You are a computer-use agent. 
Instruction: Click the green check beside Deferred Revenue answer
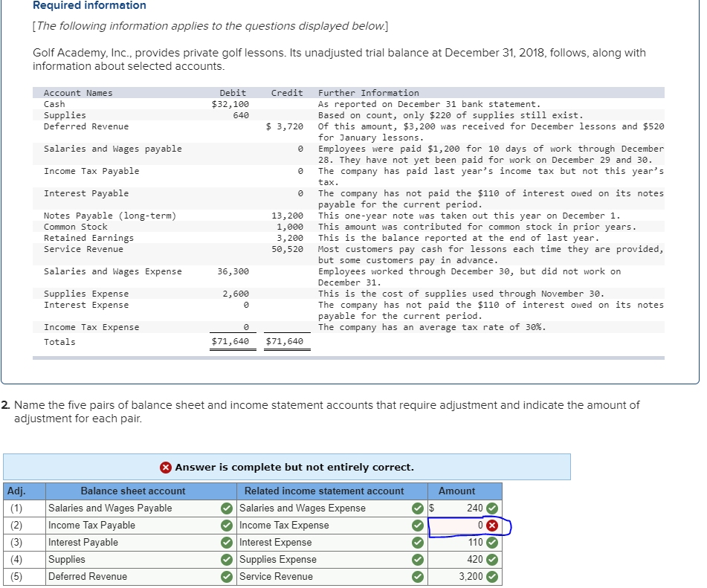(x=227, y=577)
